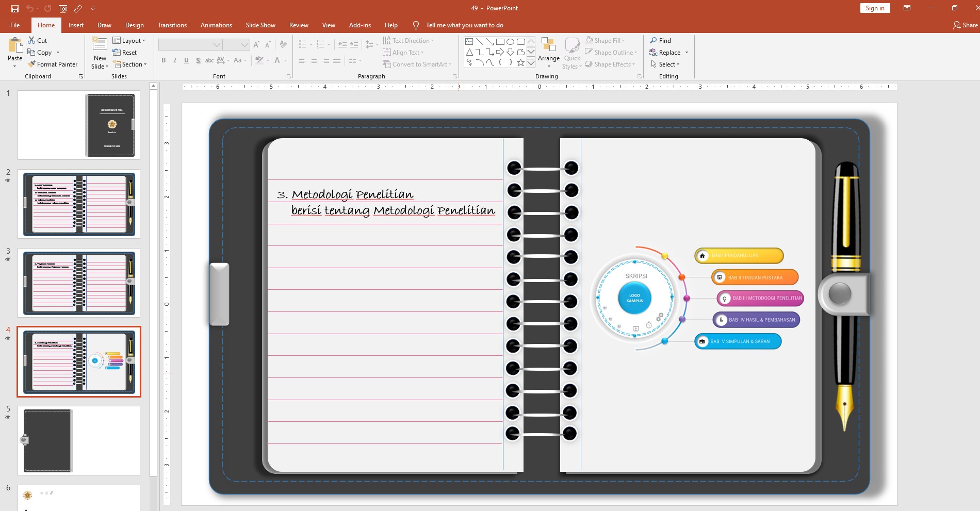
Task: Click the Ribbon Display Options icon
Action: click(x=907, y=8)
